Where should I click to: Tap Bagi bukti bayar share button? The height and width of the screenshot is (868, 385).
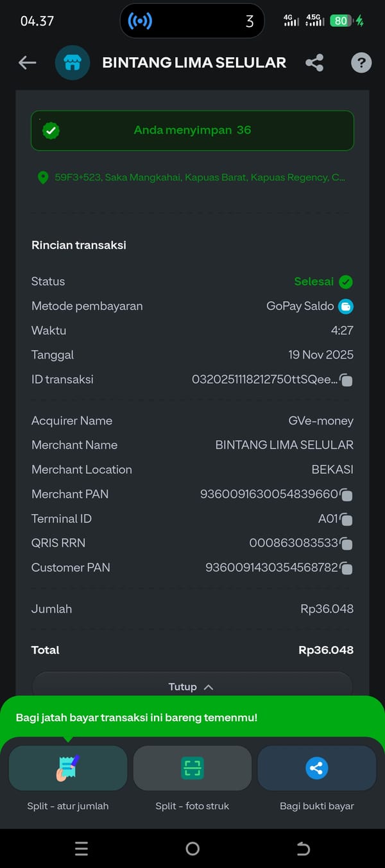317,768
